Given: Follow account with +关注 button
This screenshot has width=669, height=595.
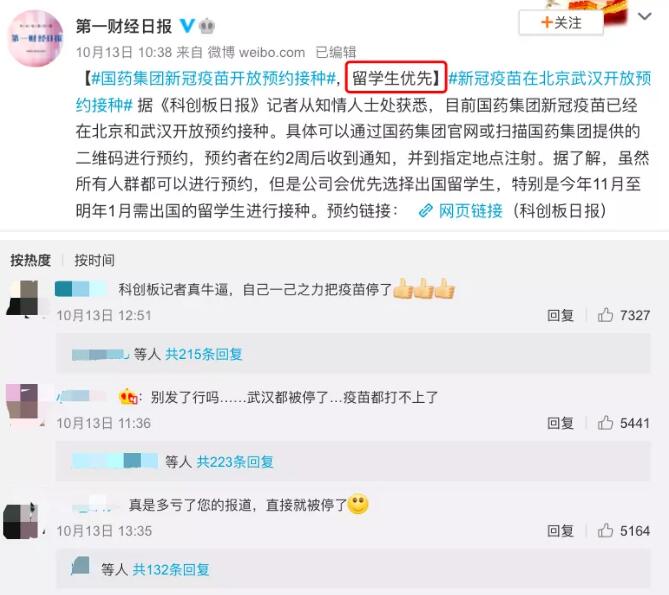Looking at the screenshot, I should (561, 23).
